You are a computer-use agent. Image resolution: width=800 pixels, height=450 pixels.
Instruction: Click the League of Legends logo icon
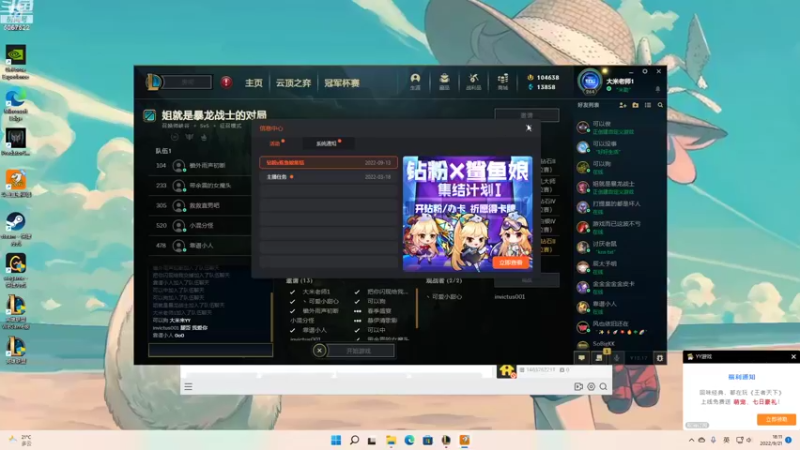[x=153, y=82]
